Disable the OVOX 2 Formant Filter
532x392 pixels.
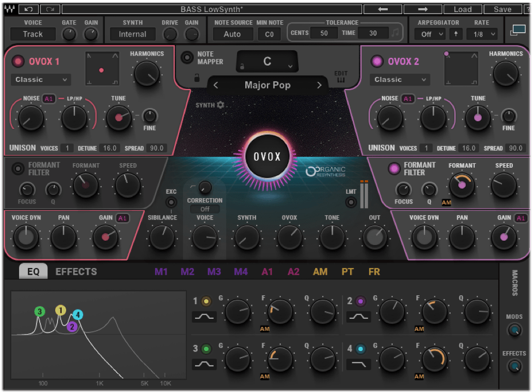coord(394,169)
